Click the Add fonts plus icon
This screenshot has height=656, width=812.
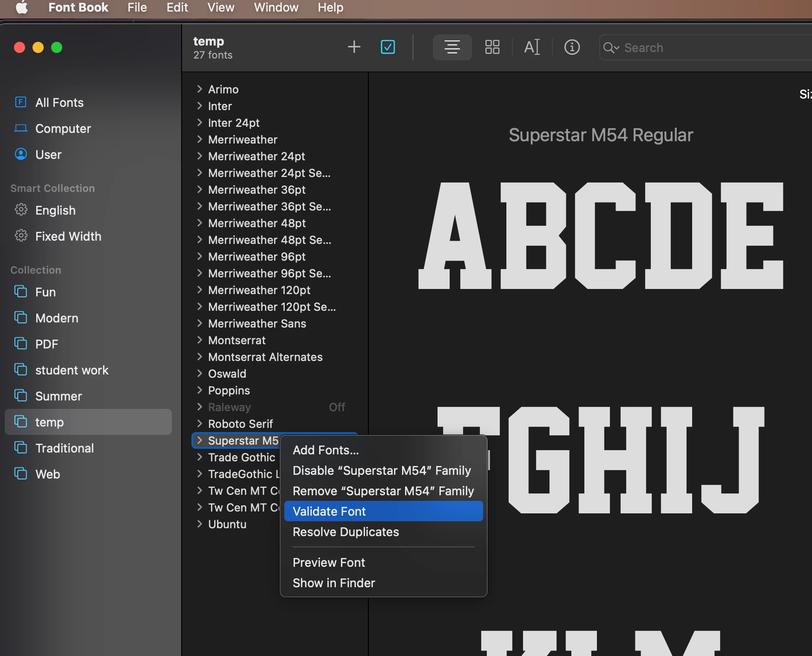click(354, 47)
